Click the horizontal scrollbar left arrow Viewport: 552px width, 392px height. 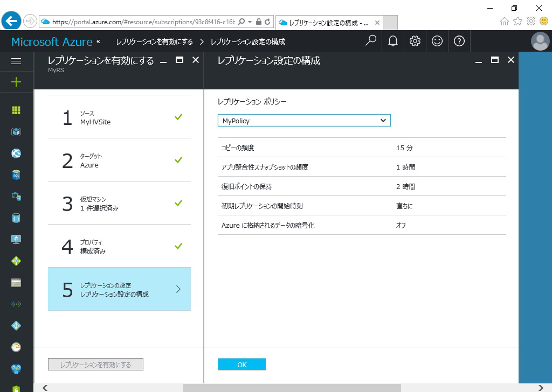click(45, 388)
